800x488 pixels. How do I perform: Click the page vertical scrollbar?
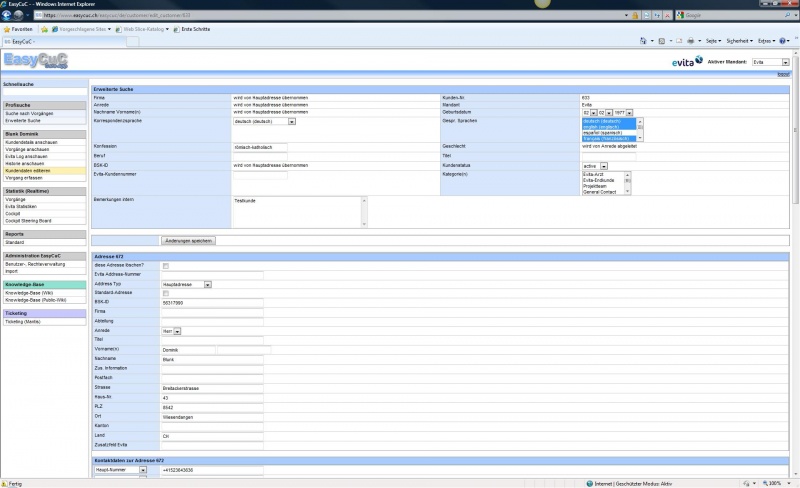[795, 264]
